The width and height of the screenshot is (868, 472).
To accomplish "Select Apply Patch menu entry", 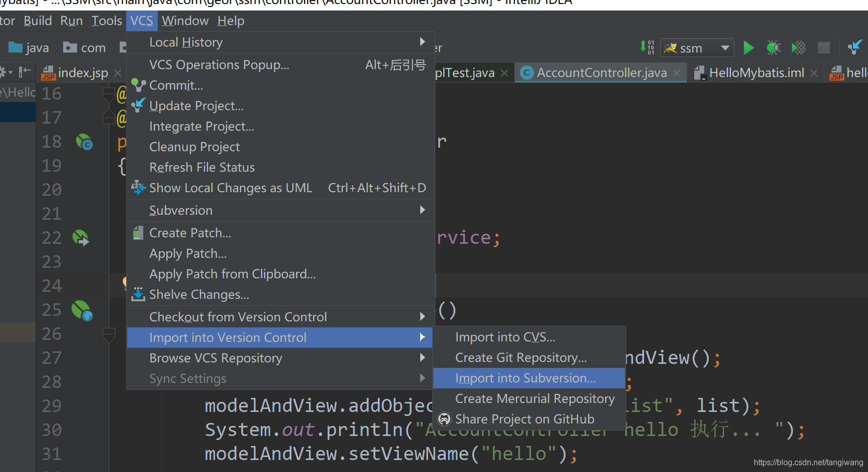I will pyautogui.click(x=280, y=253).
